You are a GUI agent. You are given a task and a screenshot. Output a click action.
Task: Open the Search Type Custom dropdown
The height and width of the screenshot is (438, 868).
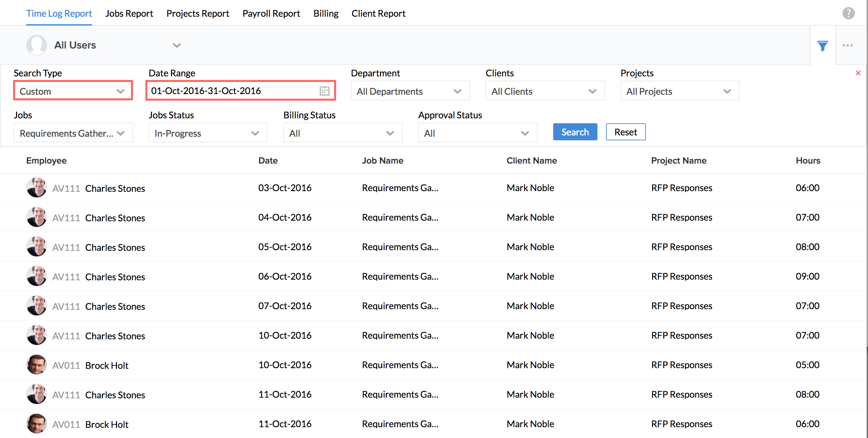[73, 91]
